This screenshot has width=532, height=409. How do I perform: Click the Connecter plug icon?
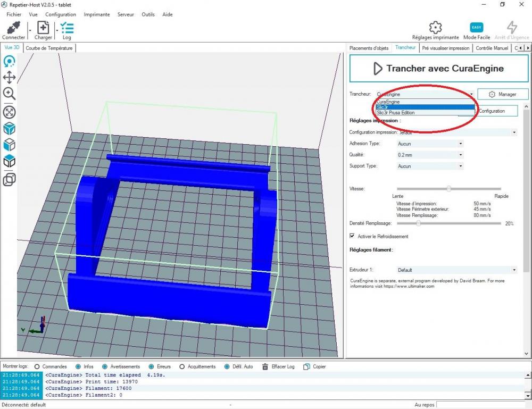[x=14, y=28]
